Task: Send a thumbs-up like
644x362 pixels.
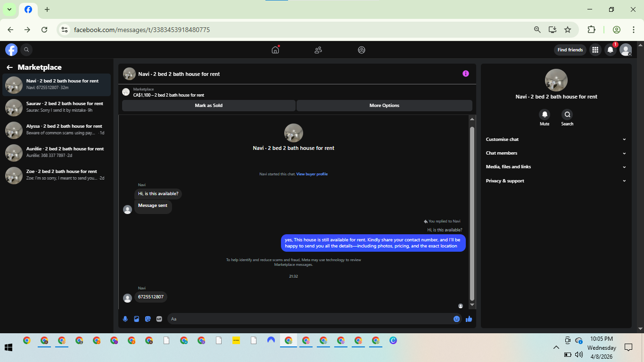Action: pos(469,319)
